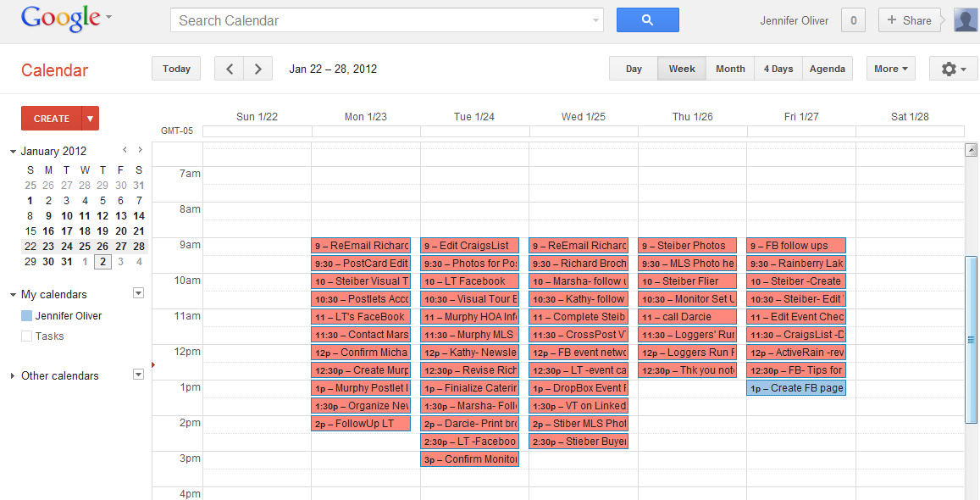The image size is (980, 500).
Task: Go to next month in mini calendar
Action: click(x=140, y=150)
